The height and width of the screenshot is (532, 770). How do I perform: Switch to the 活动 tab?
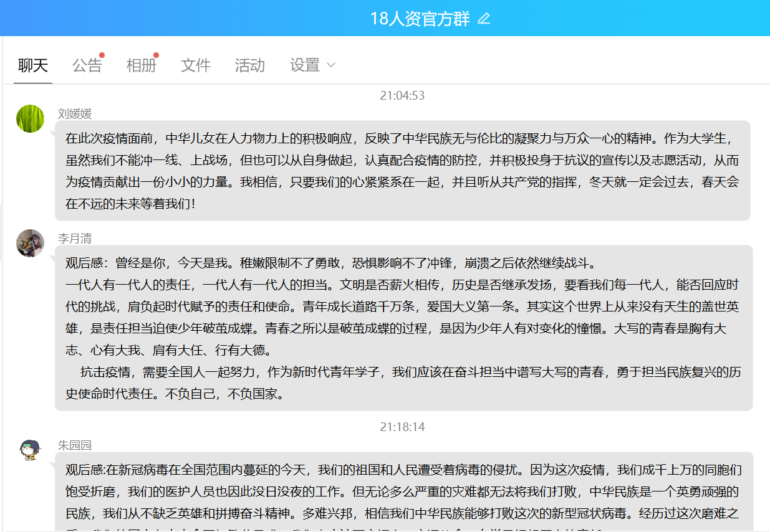pyautogui.click(x=250, y=65)
